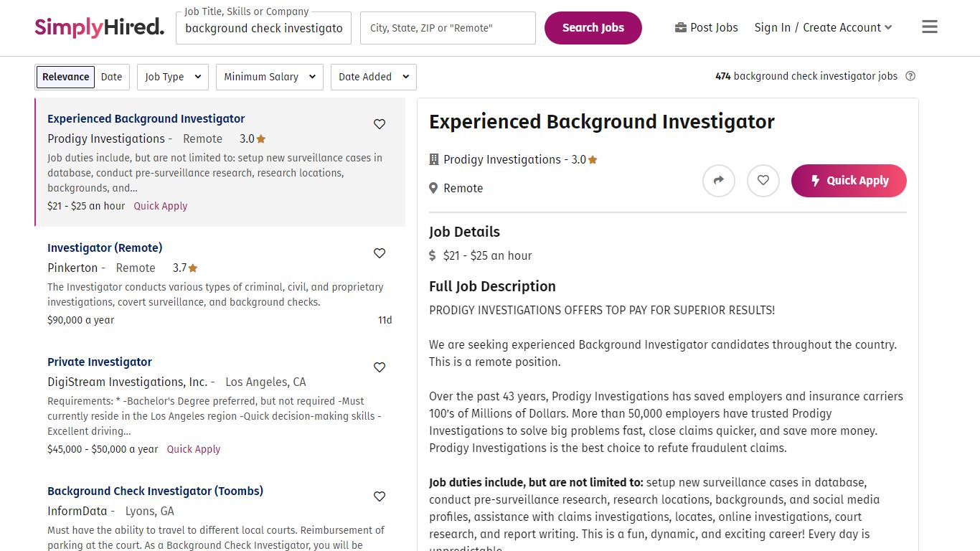Click Pinkerton company name in results

pyautogui.click(x=72, y=268)
